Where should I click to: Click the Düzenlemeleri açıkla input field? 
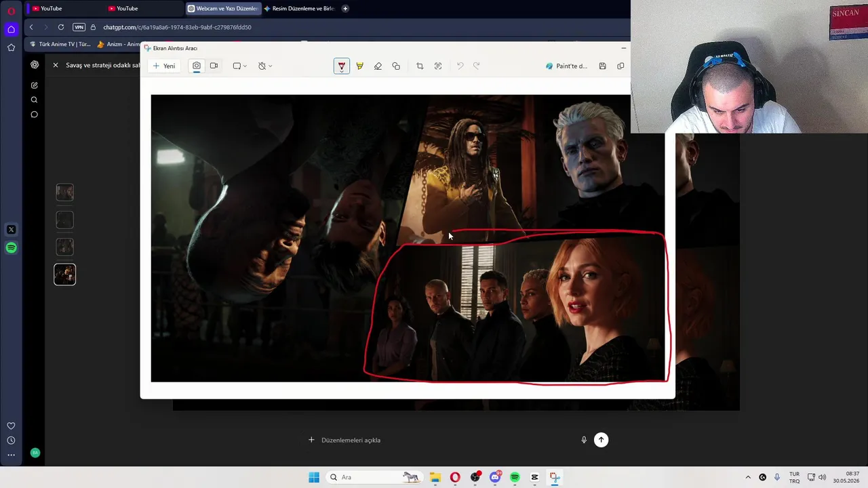tap(441, 440)
